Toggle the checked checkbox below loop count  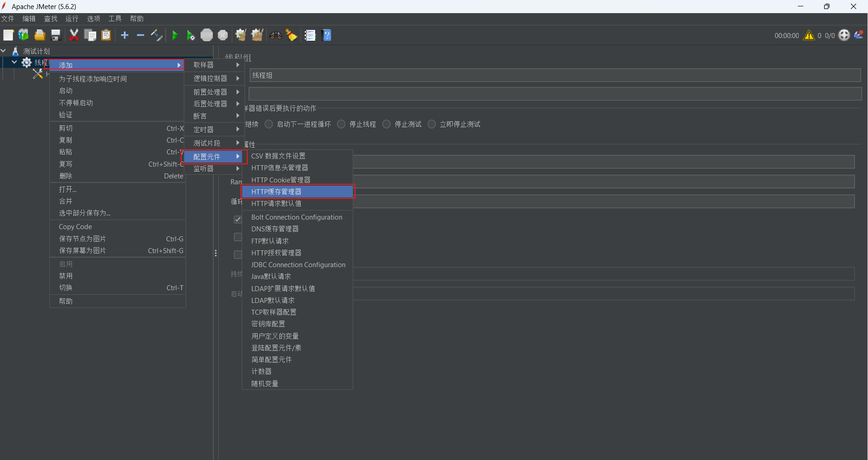[238, 220]
